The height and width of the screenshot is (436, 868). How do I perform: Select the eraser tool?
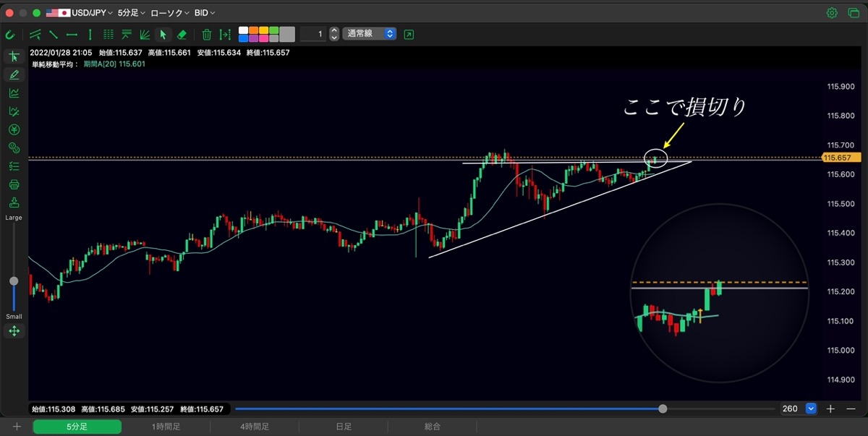coord(182,34)
